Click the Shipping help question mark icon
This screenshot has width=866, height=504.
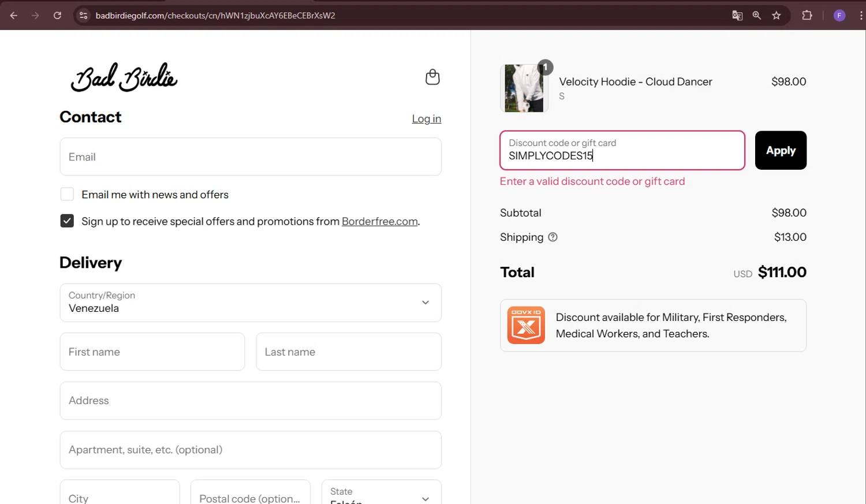coord(553,237)
